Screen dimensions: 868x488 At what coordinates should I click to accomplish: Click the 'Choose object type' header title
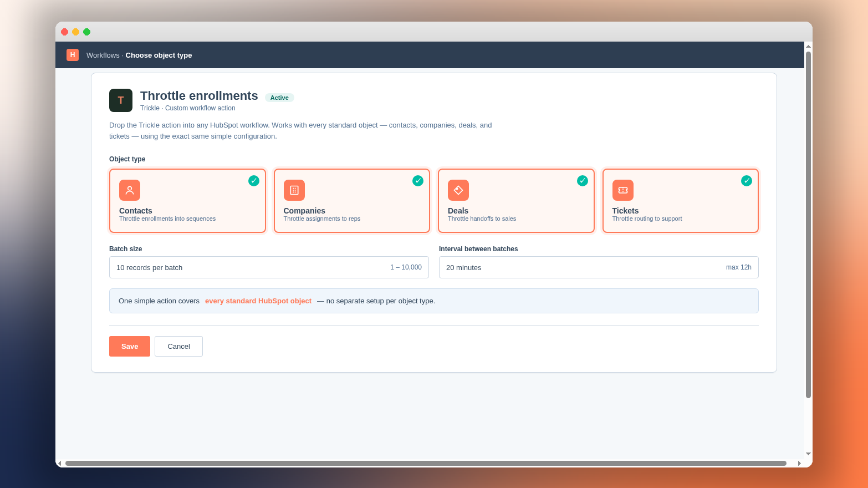pos(159,55)
